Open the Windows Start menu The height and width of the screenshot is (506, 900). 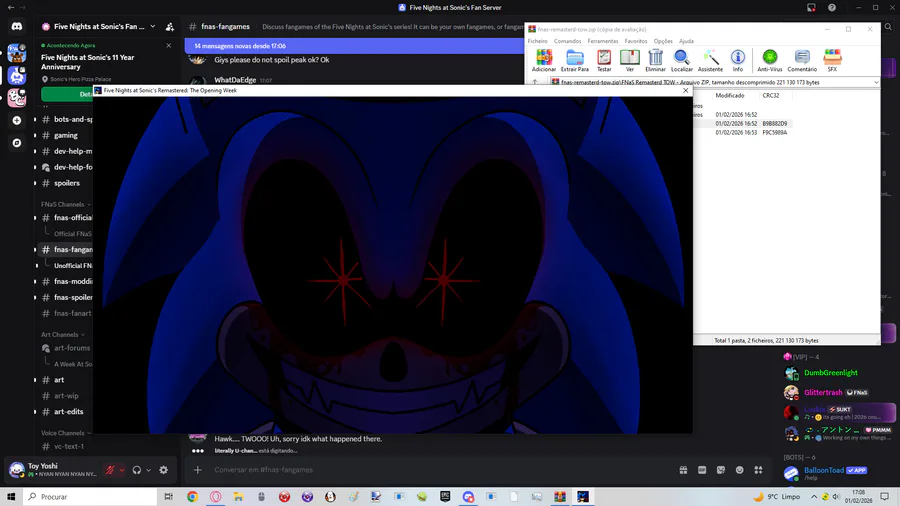coord(11,496)
